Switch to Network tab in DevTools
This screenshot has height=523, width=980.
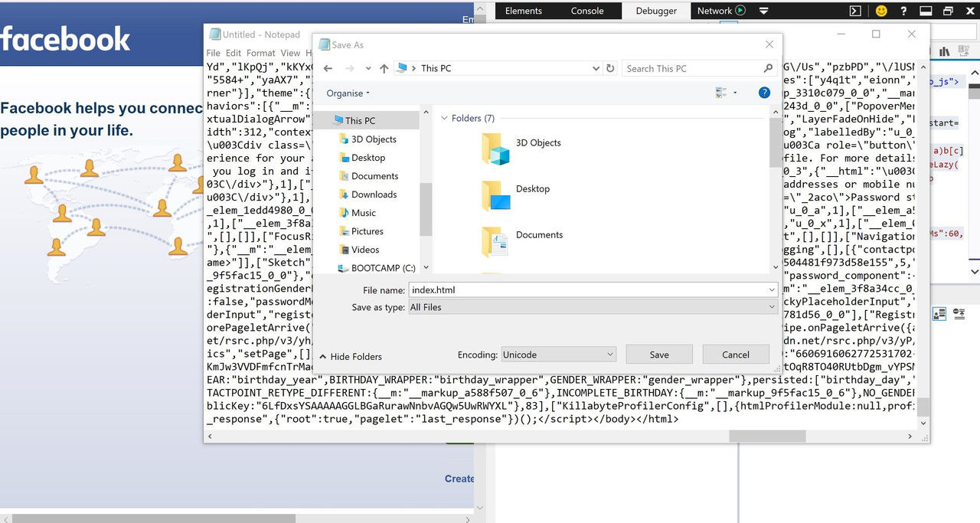[x=714, y=11]
